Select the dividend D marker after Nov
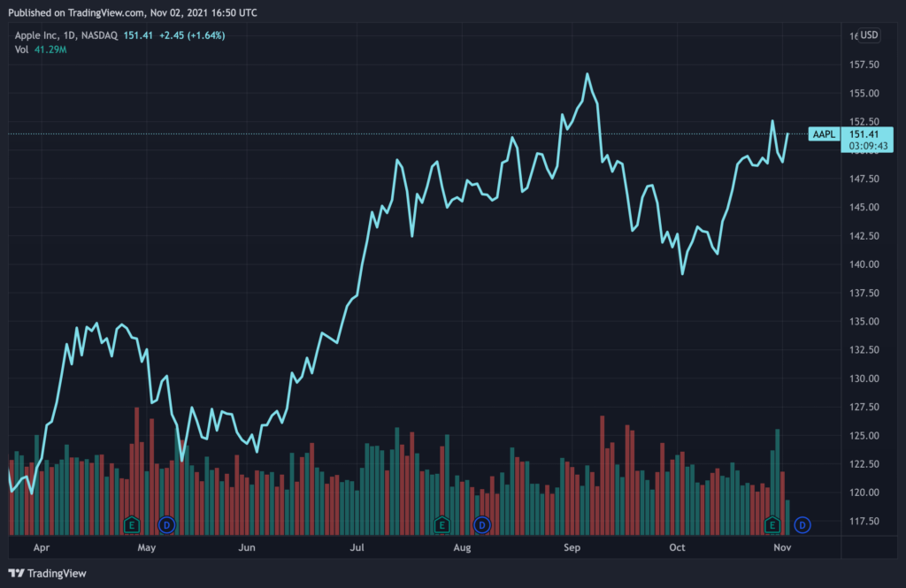 tap(802, 525)
